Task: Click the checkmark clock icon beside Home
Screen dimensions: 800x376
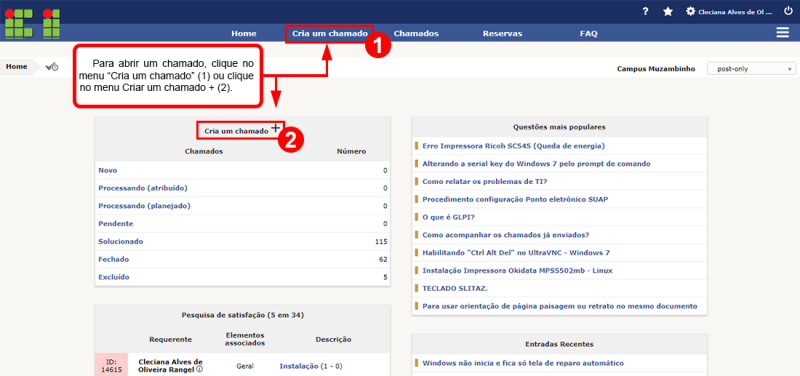Action: pos(52,67)
